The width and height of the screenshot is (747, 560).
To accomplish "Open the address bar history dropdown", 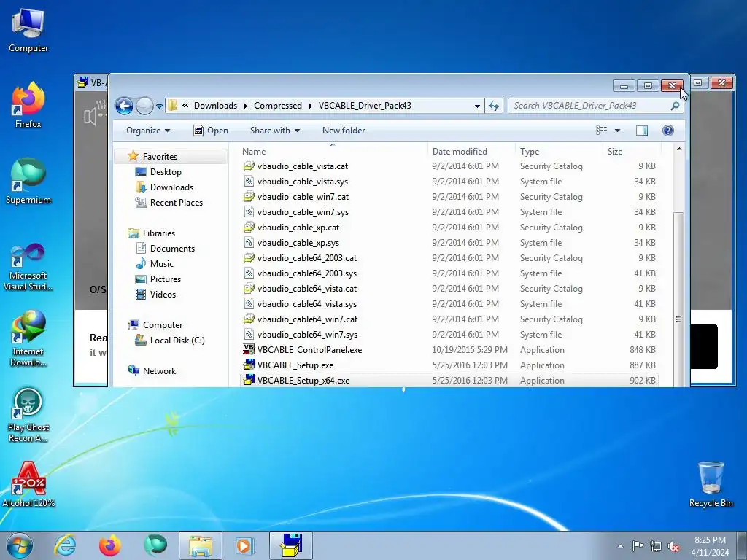I will 477,106.
